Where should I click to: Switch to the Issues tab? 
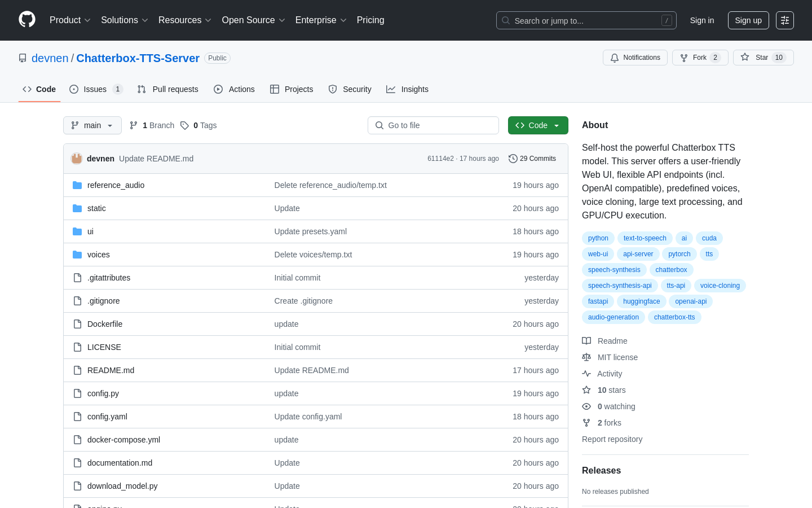[96, 89]
